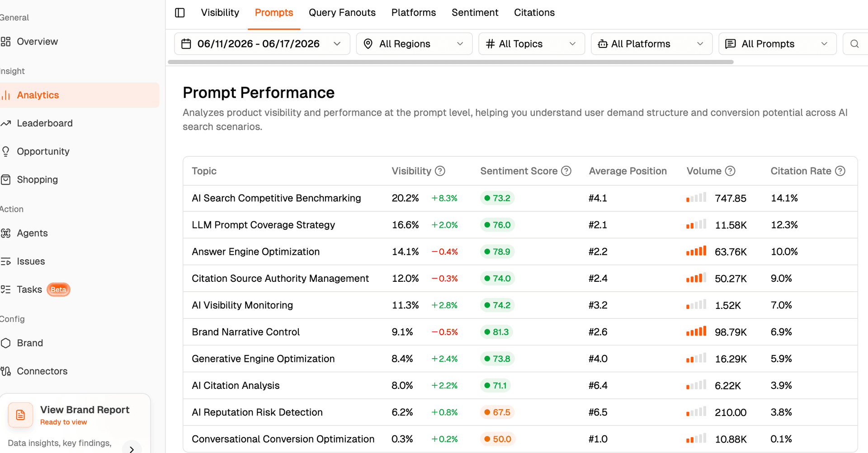
Task: Click the Citation Rate help icon
Action: click(x=840, y=171)
